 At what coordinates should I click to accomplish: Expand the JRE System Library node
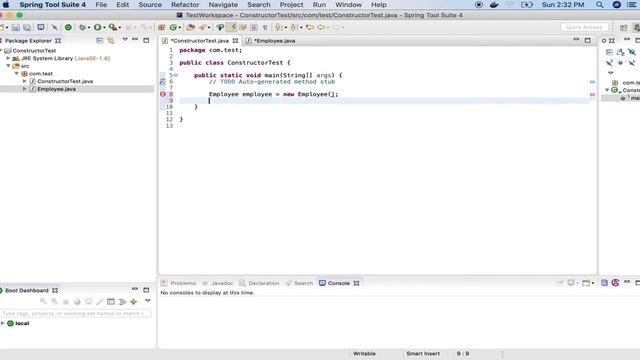click(x=8, y=58)
